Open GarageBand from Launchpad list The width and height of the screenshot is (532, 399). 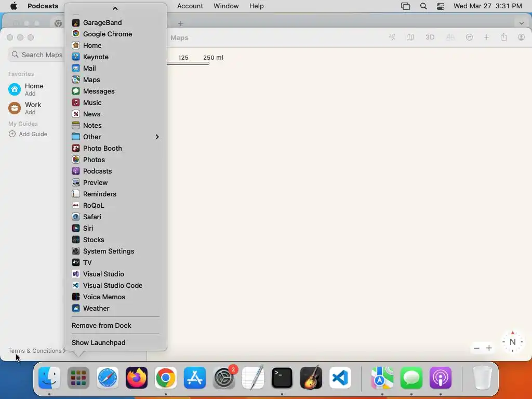pyautogui.click(x=115, y=22)
